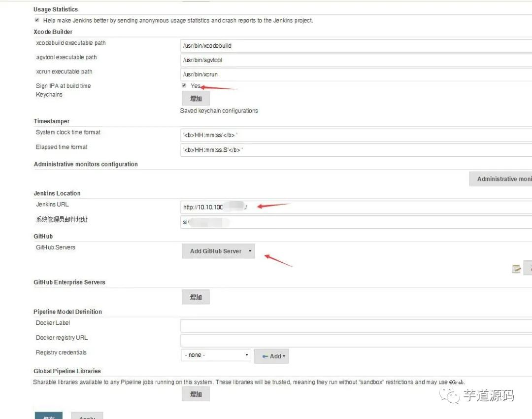Select the Global Pipeline Libraries heading
The width and height of the screenshot is (532, 419).
(x=67, y=371)
